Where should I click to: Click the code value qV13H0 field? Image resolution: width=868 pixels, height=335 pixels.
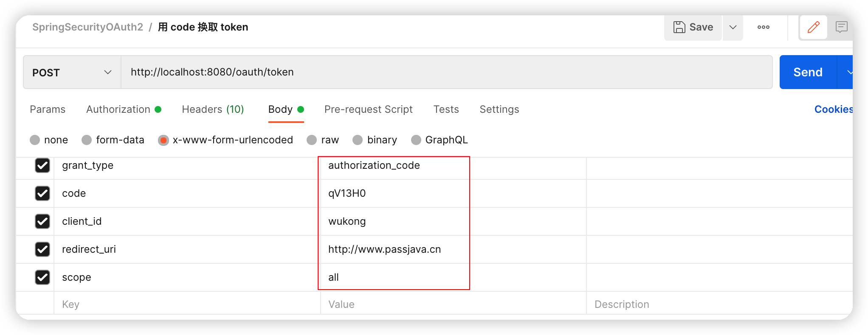[394, 193]
